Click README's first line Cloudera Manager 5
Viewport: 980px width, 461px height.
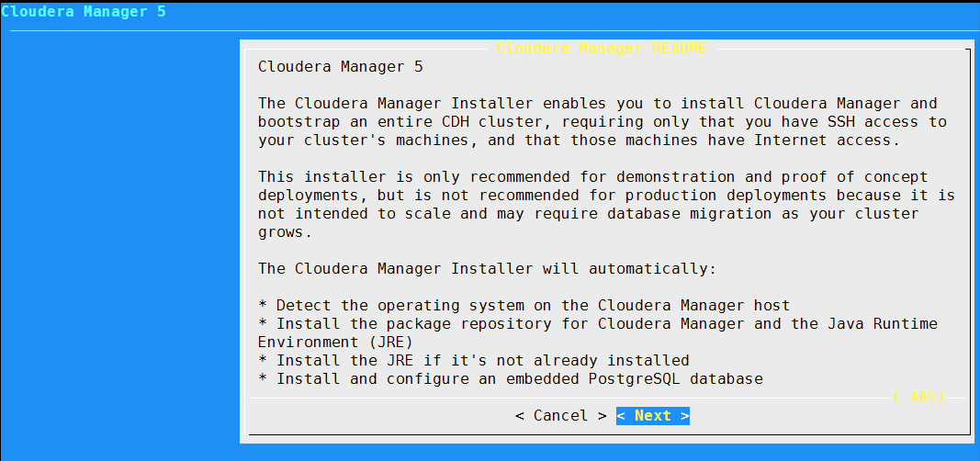(341, 67)
